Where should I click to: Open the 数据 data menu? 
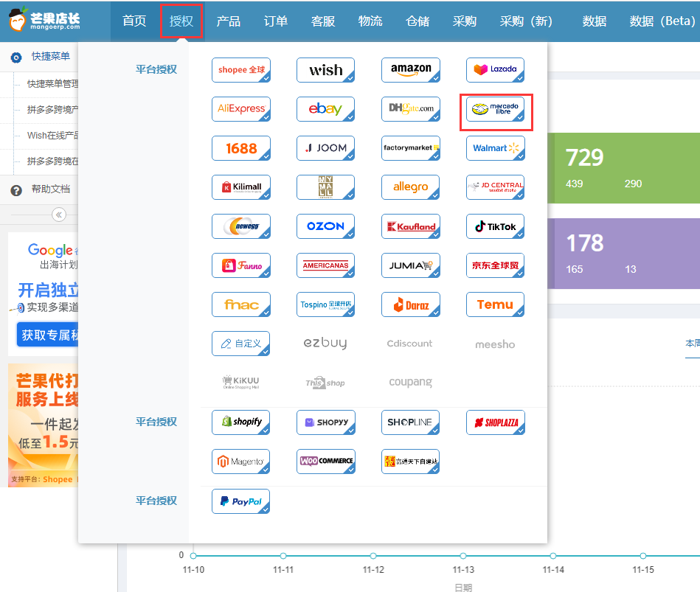595,21
